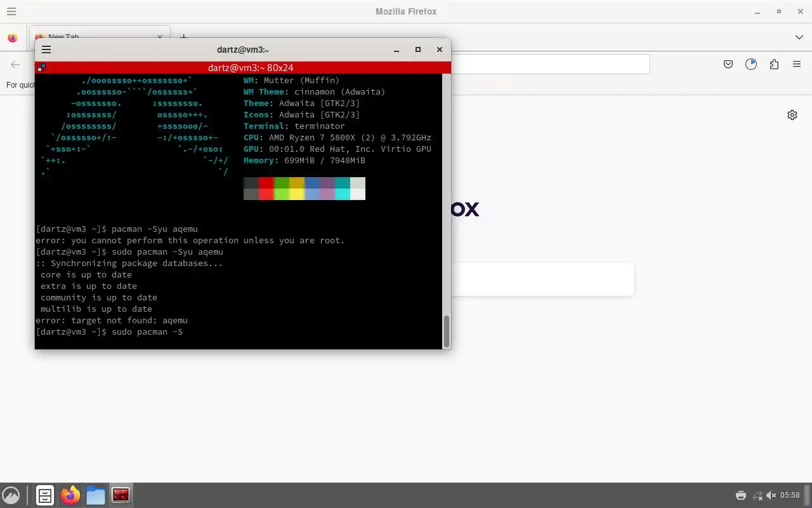
Task: Click the 'Mozilla Firefox' window title
Action: pyautogui.click(x=406, y=11)
